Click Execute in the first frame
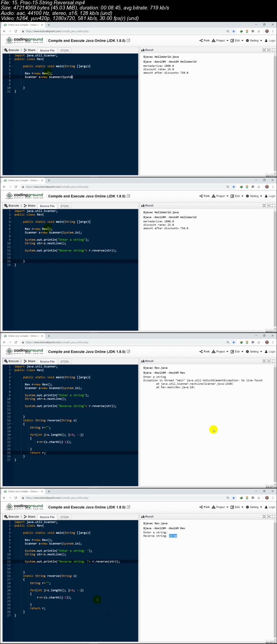The image size is (277, 644). [x=12, y=50]
